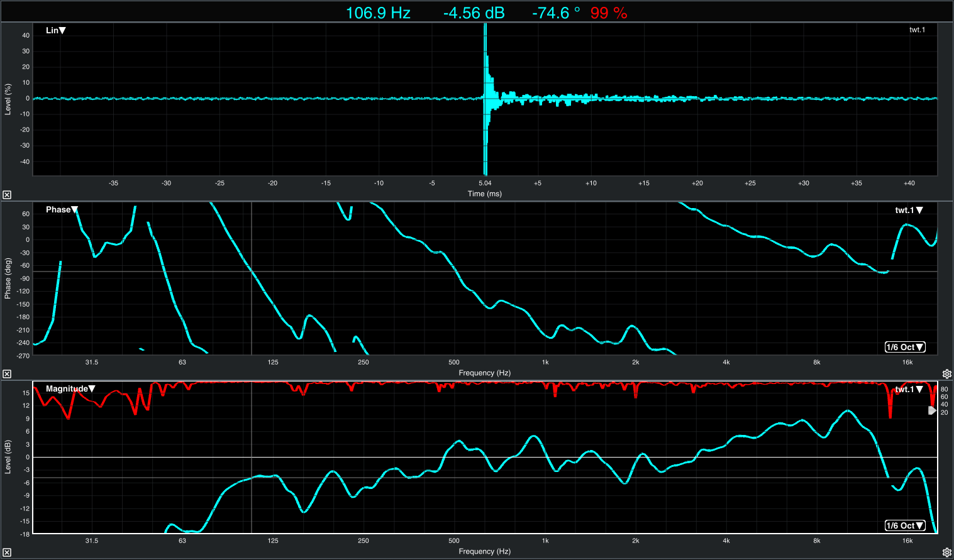This screenshot has height=560, width=954.
Task: Click the -4.56 dB level readout
Action: [x=474, y=13]
